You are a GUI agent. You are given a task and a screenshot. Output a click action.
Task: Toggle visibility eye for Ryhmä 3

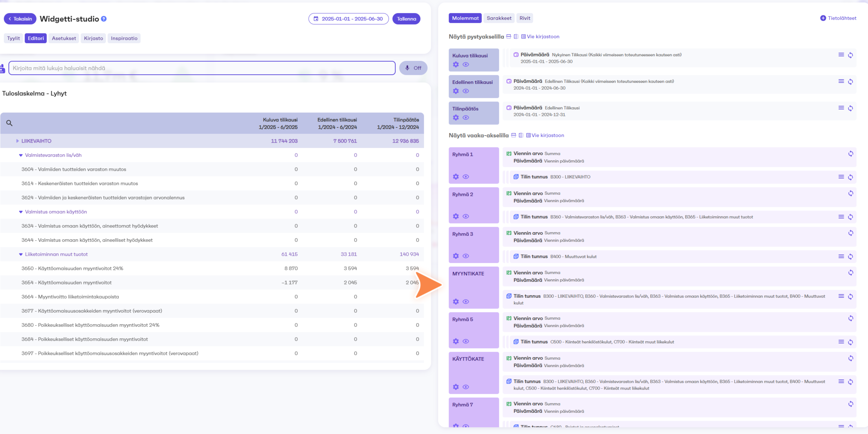point(466,256)
